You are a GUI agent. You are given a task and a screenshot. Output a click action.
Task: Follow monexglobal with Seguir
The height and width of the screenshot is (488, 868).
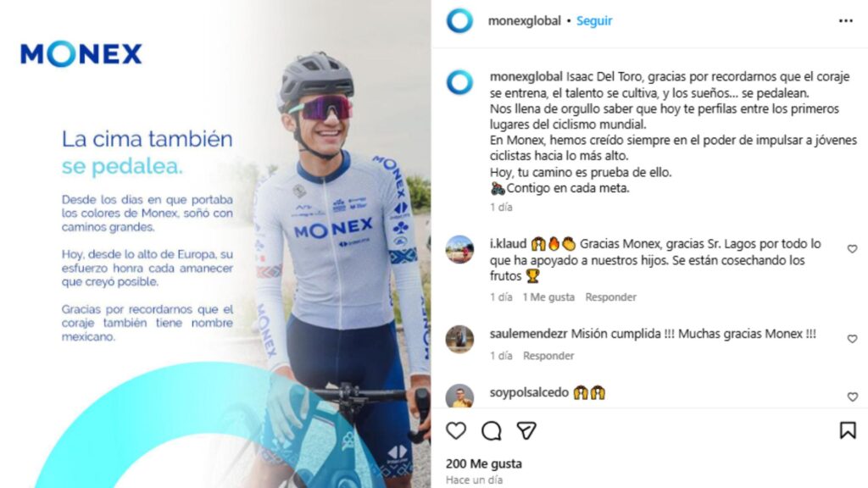pyautogui.click(x=594, y=21)
